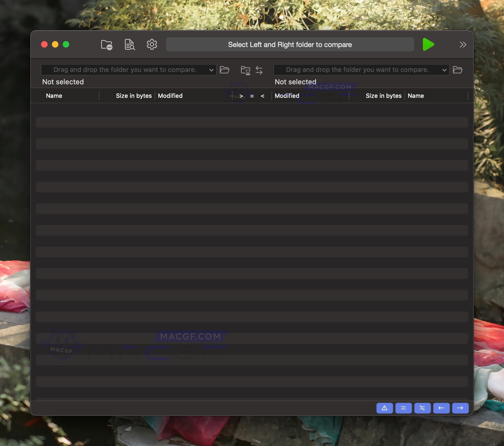Toggle the approximately-equal files filter
Image resolution: width=504 pixels, height=446 pixels.
point(403,408)
